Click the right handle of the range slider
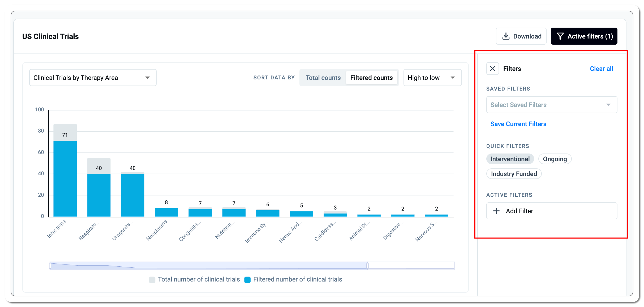Screen dimensions: 644x307 [x=367, y=266]
